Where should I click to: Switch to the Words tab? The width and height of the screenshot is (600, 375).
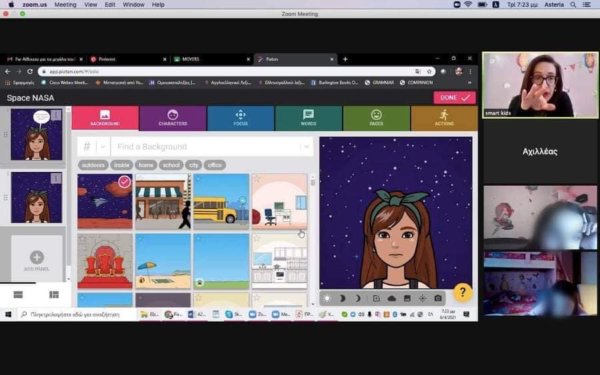click(x=308, y=118)
